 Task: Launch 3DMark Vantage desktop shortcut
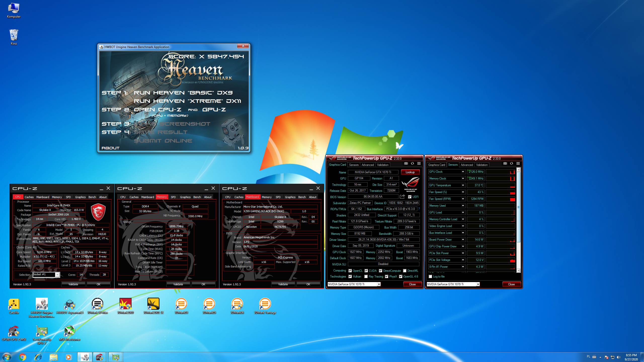(x=265, y=306)
